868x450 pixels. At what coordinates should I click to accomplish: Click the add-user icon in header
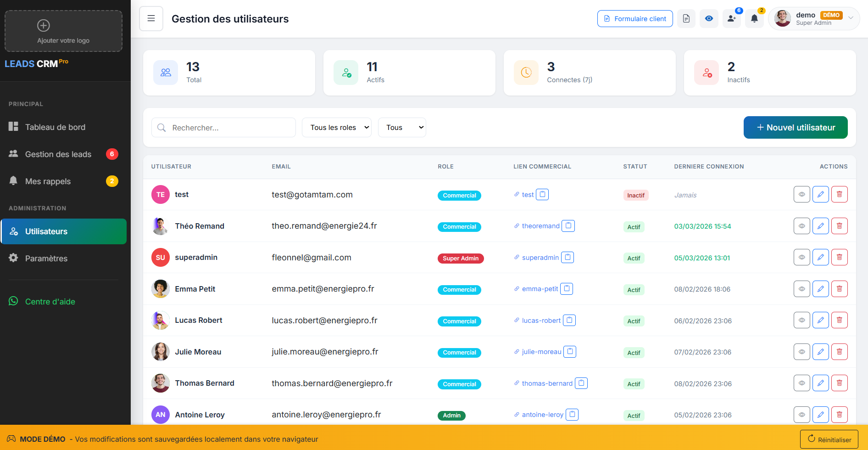[731, 19]
